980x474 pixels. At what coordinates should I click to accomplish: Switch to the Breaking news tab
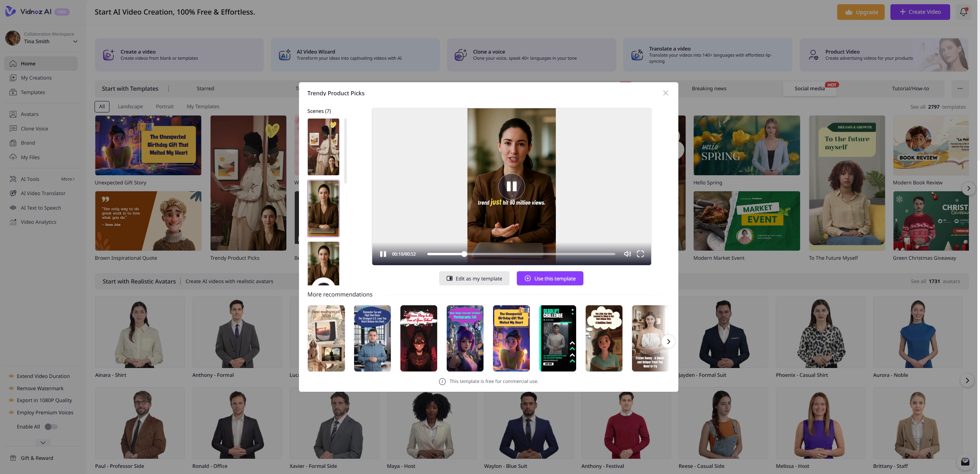pos(709,88)
